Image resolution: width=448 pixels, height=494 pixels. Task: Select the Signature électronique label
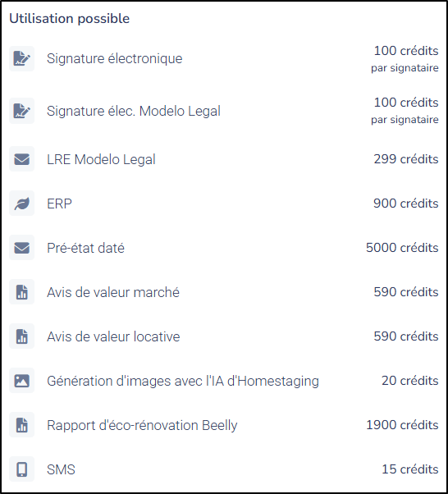click(114, 58)
